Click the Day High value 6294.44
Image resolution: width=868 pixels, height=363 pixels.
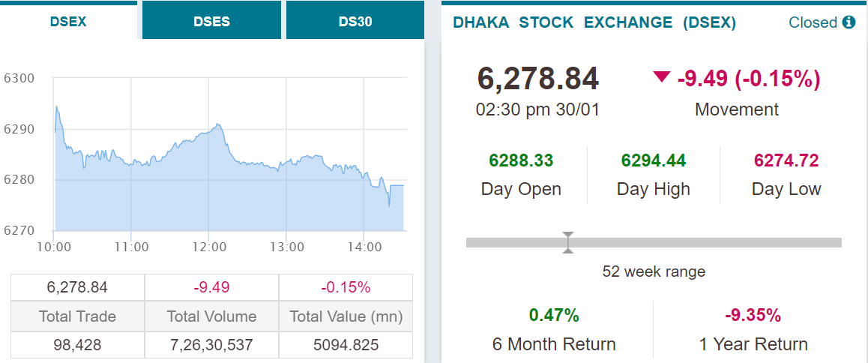[653, 160]
